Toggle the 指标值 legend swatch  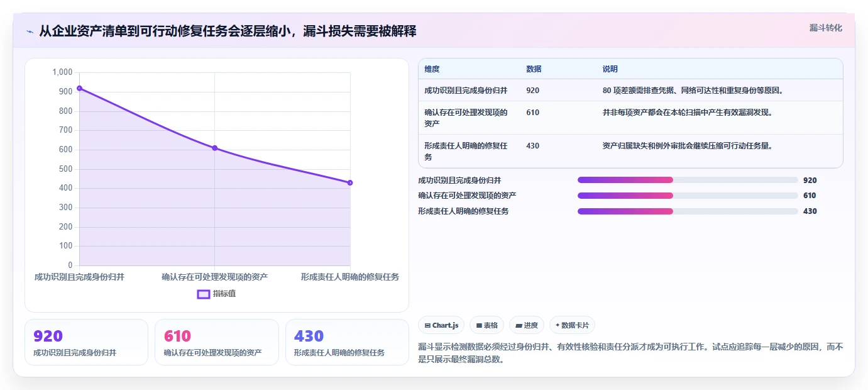click(x=204, y=294)
